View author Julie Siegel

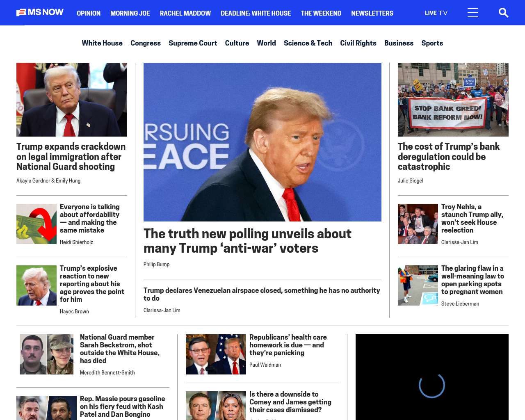click(x=411, y=180)
